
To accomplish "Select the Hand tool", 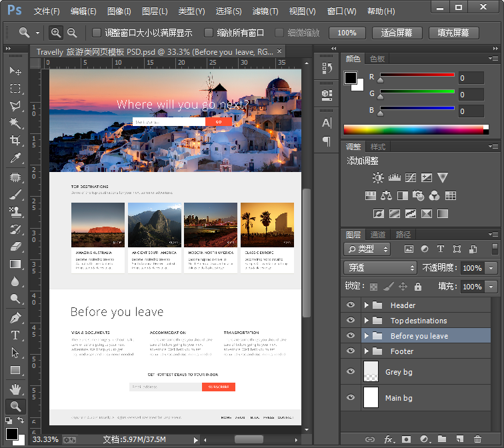I will point(15,389).
